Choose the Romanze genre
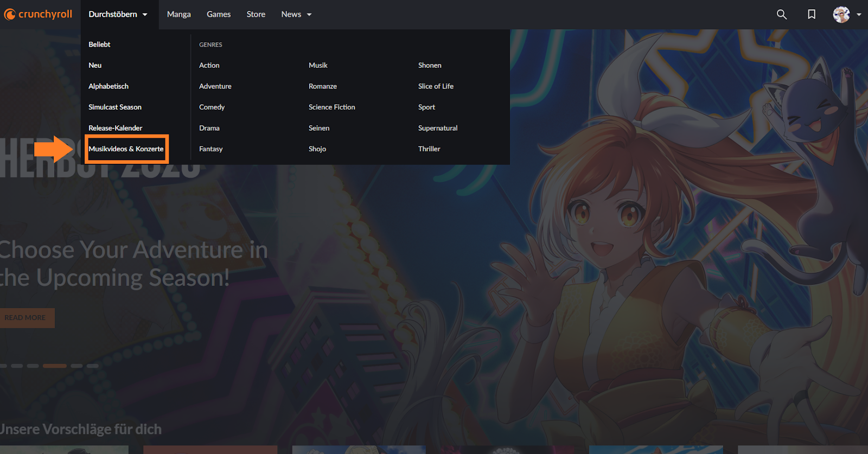Screen dimensions: 868x454 tap(323, 86)
